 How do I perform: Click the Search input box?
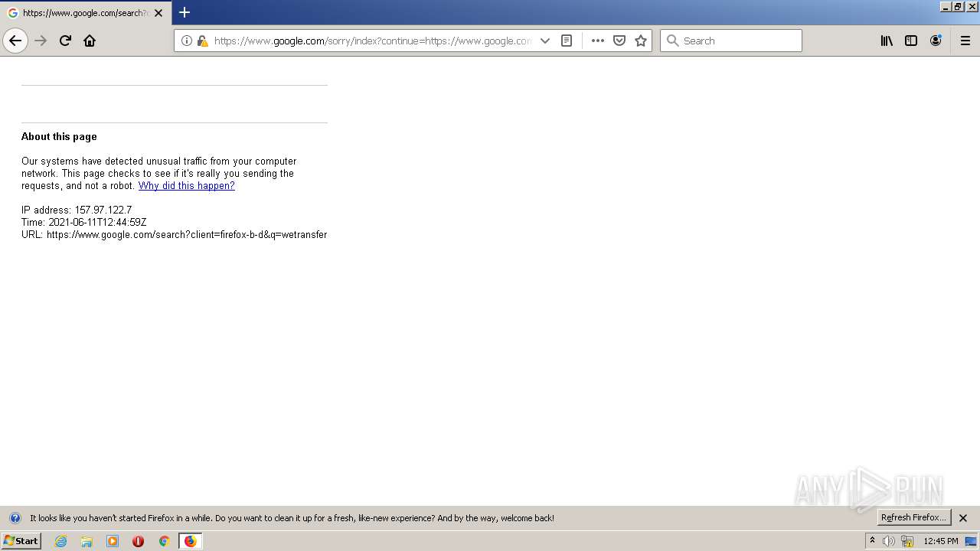(x=731, y=41)
